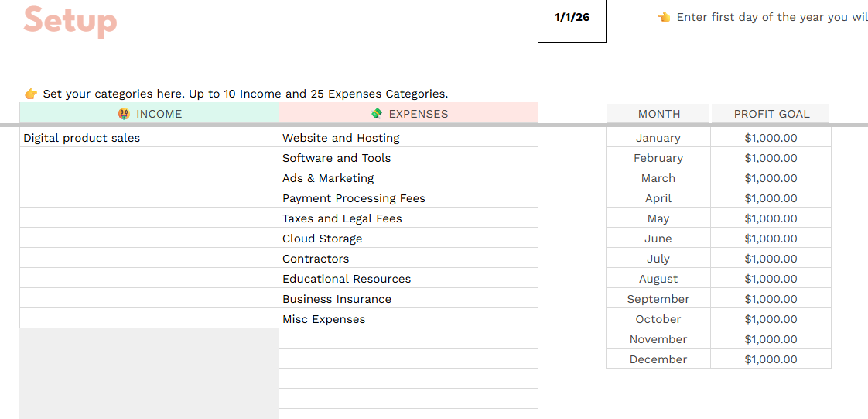Click the December month cell
This screenshot has width=868, height=419.
tap(658, 359)
